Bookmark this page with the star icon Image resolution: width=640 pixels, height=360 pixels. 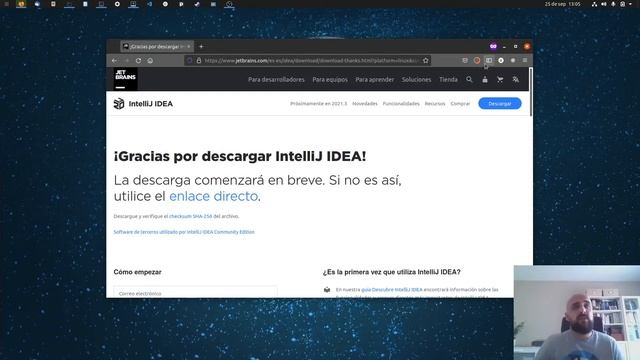coord(426,60)
